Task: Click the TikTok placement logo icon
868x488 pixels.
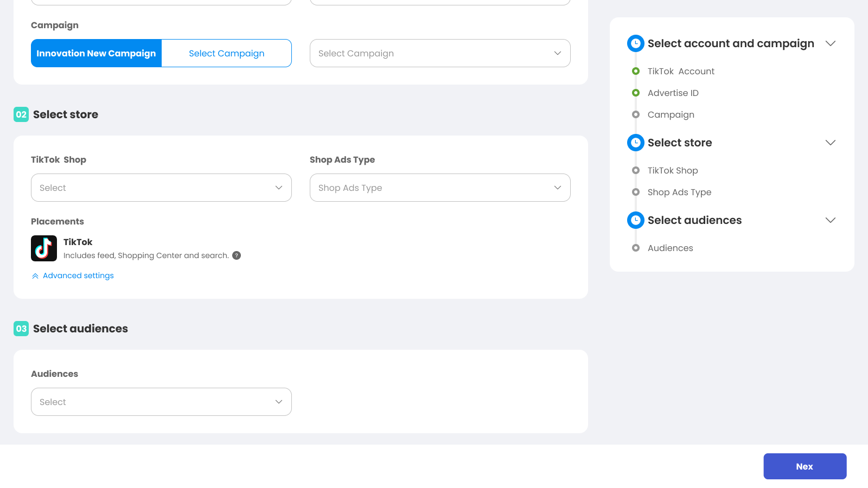Action: pyautogui.click(x=43, y=248)
